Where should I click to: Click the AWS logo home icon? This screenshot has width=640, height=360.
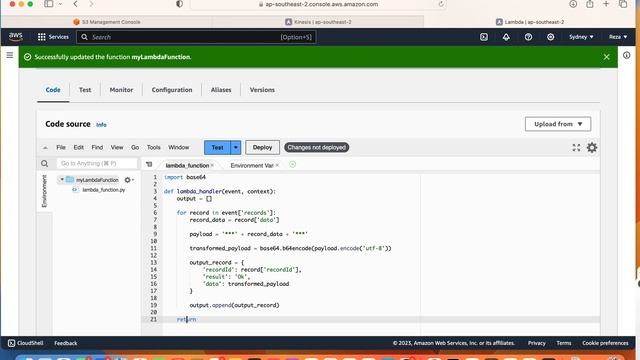tap(16, 37)
